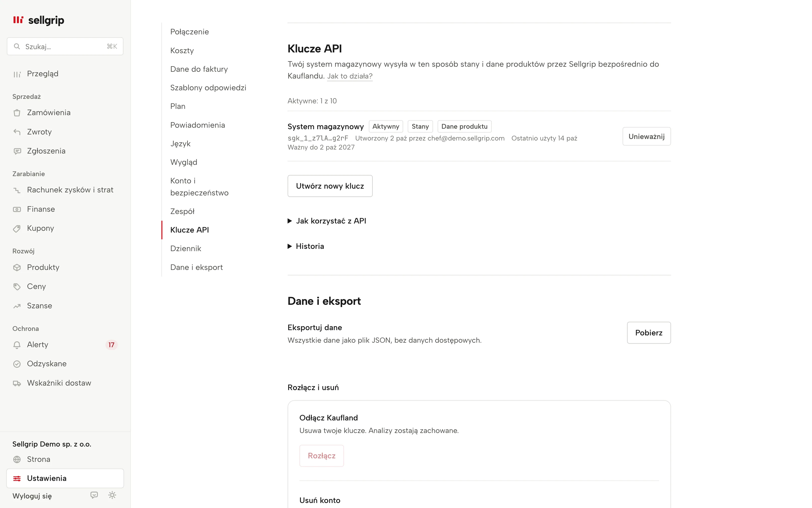Click the Aktywny status tag
This screenshot has width=812, height=508.
385,127
